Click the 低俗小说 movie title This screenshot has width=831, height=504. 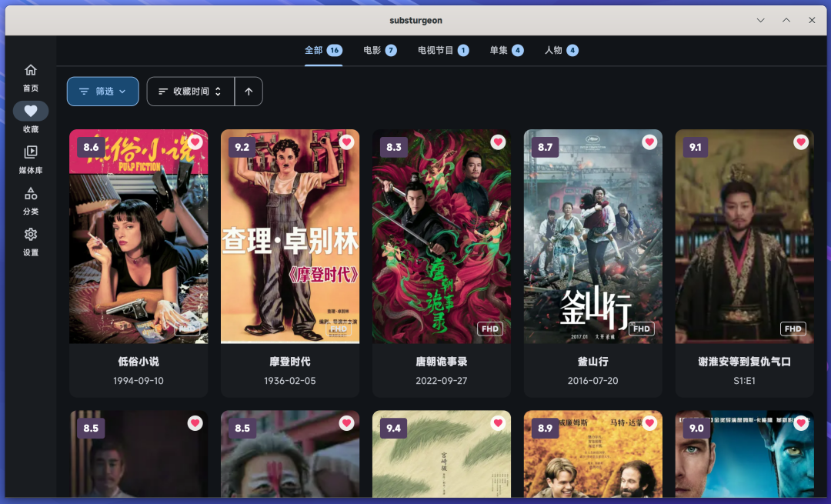(x=138, y=362)
